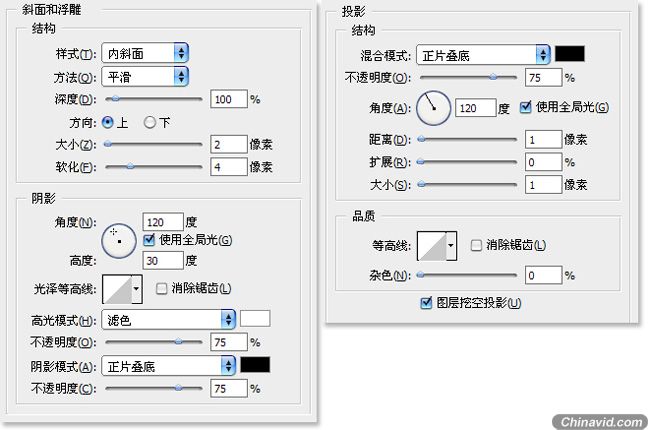The width and height of the screenshot is (650, 430).
Task: Open the 样式 (style) dropdown showing 内斜面
Action: (x=145, y=53)
